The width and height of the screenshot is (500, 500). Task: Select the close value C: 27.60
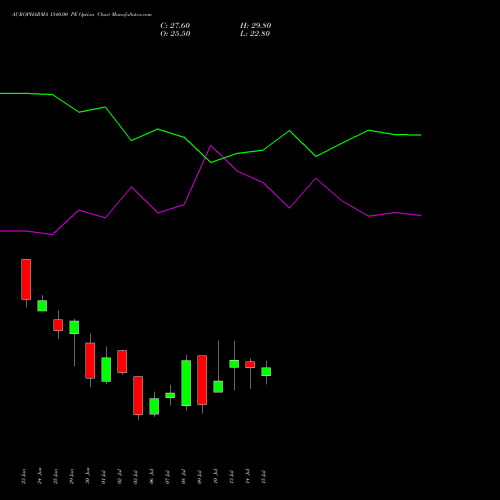coord(175,26)
